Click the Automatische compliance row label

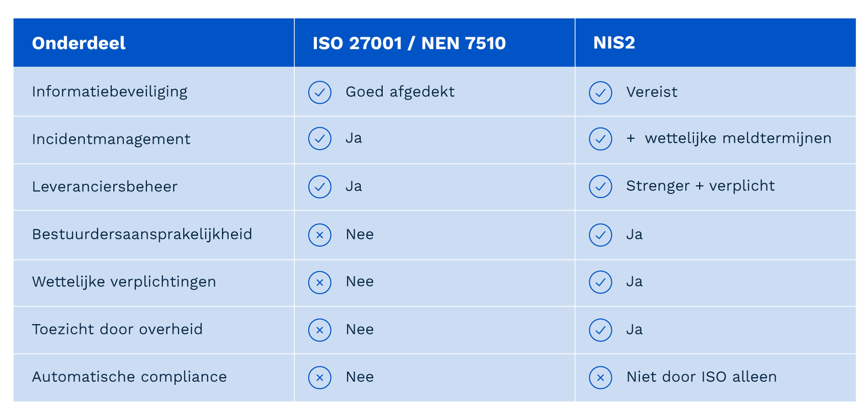pos(129,377)
